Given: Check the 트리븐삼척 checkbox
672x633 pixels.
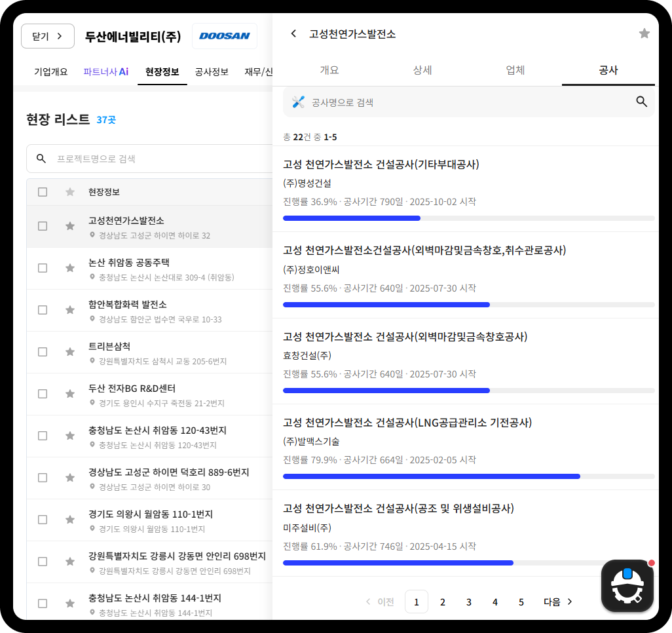Looking at the screenshot, I should (x=43, y=352).
